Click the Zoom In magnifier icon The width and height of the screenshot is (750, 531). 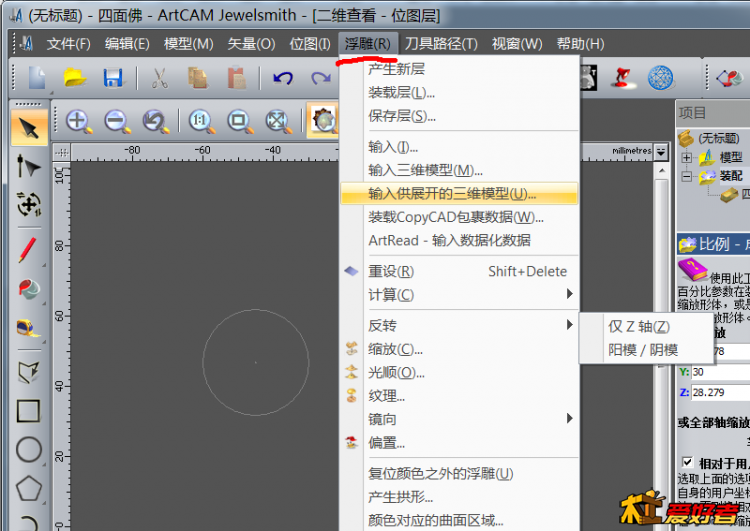pyautogui.click(x=78, y=121)
